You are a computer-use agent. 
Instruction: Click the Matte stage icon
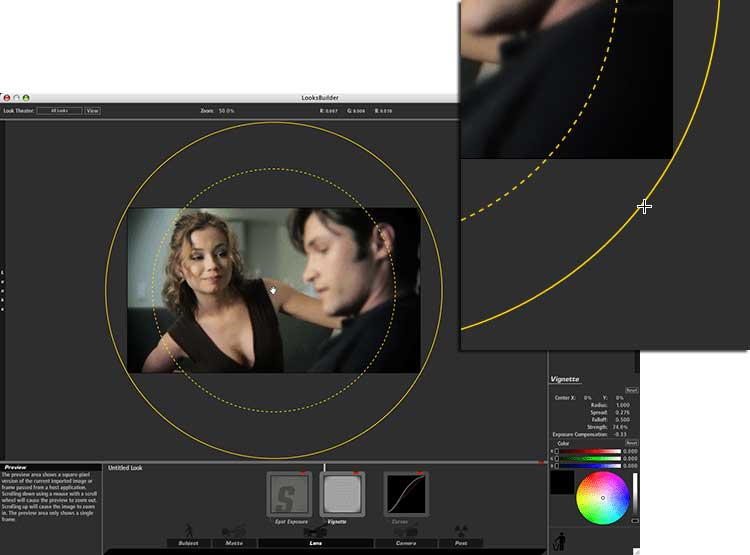pos(234,531)
